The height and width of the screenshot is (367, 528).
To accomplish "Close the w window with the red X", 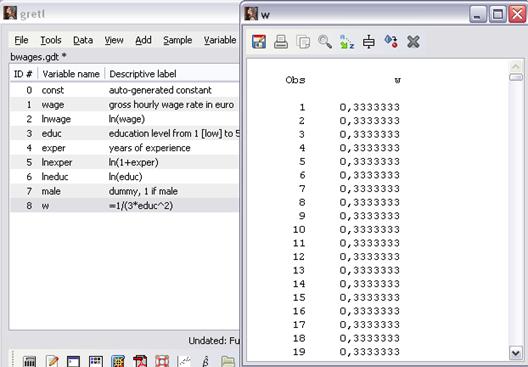I will [x=517, y=14].
